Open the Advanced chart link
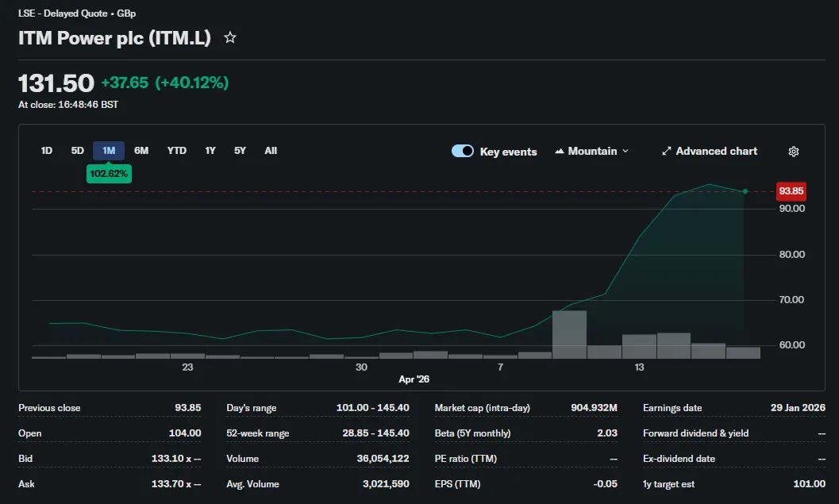Image resolution: width=839 pixels, height=504 pixels. 710,152
